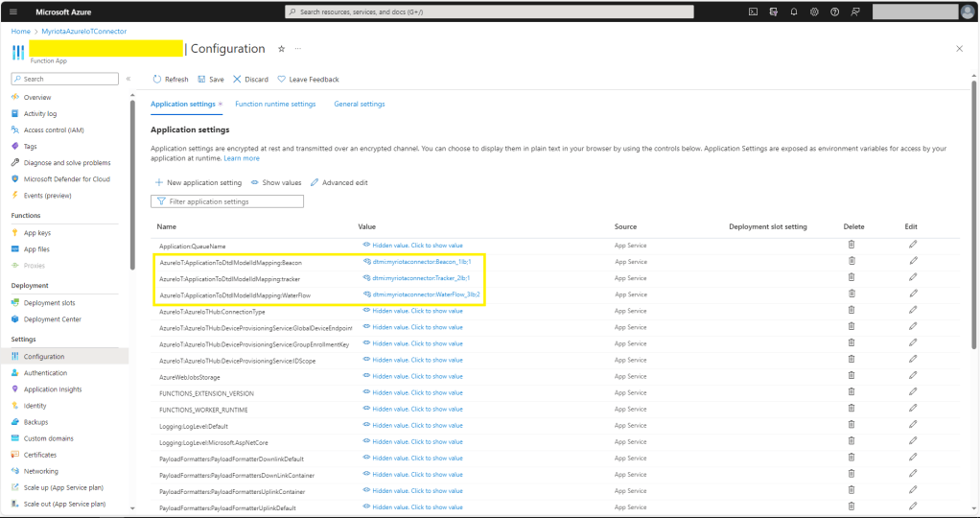Click New application setting
This screenshot has height=518, width=980.
pos(198,182)
